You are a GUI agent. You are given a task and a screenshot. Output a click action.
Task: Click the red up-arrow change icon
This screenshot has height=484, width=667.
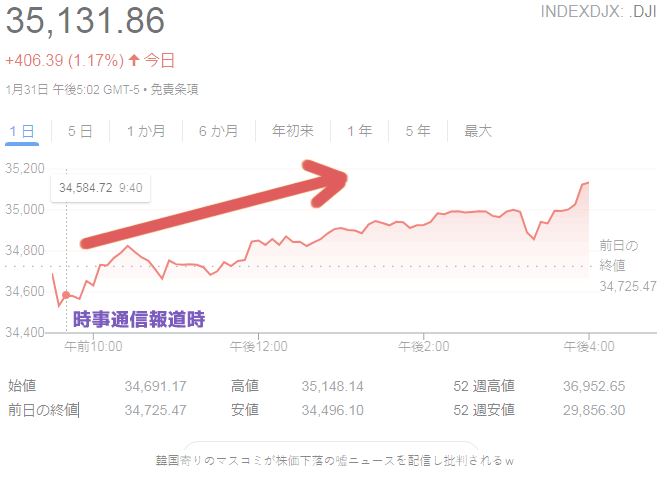point(134,60)
